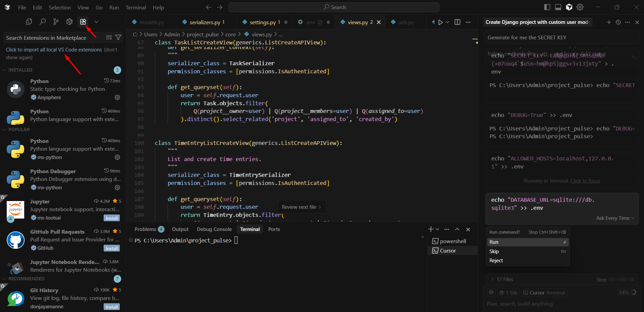The width and height of the screenshot is (644, 312).
Task: Click the Click to focus terminal link
Action: click(x=585, y=181)
